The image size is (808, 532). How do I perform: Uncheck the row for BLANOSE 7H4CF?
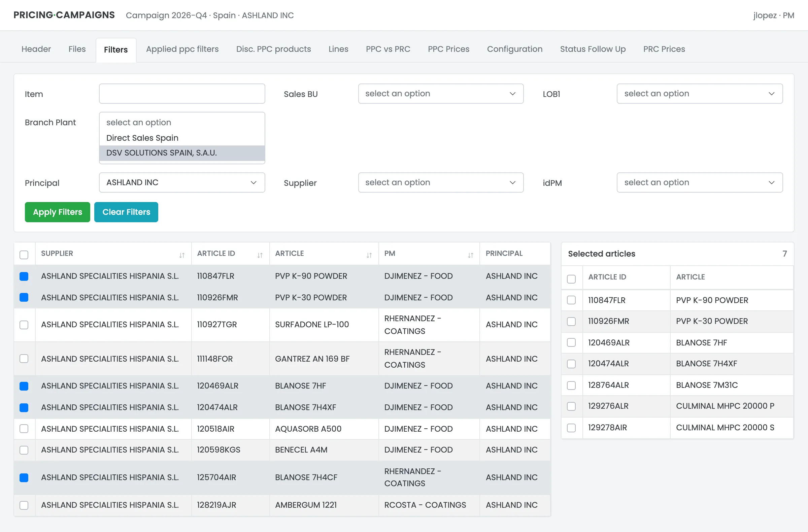[x=24, y=478]
